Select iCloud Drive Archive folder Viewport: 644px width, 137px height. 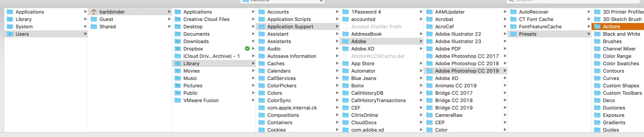click(x=214, y=56)
